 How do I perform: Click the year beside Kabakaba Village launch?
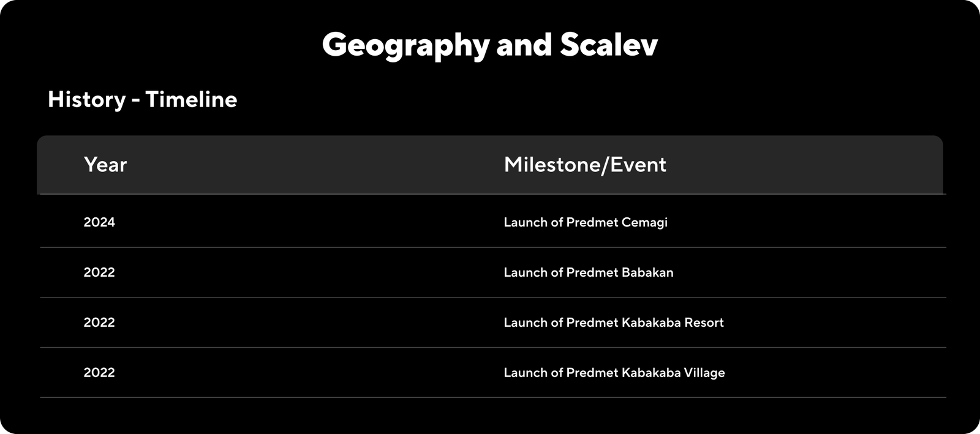99,373
